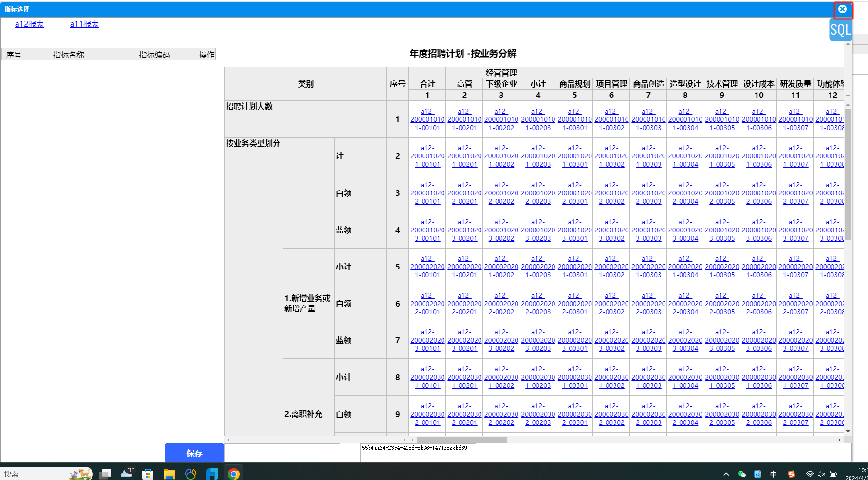868x480 pixels.
Task: Open the weather widget in the taskbar
Action: pyautogui.click(x=127, y=473)
